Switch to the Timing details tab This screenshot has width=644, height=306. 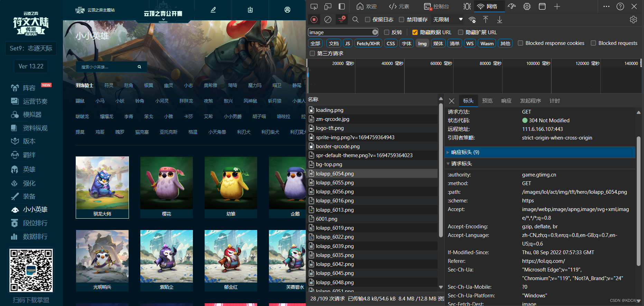554,101
